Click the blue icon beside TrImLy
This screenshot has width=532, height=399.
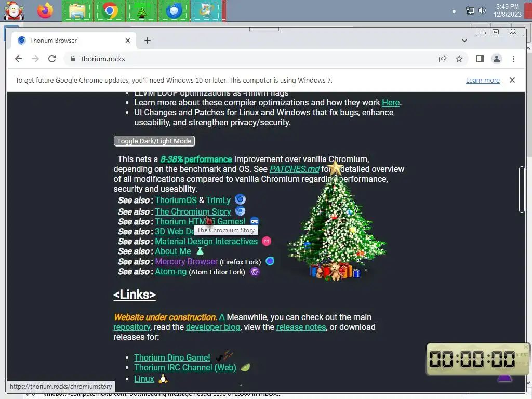(x=240, y=199)
